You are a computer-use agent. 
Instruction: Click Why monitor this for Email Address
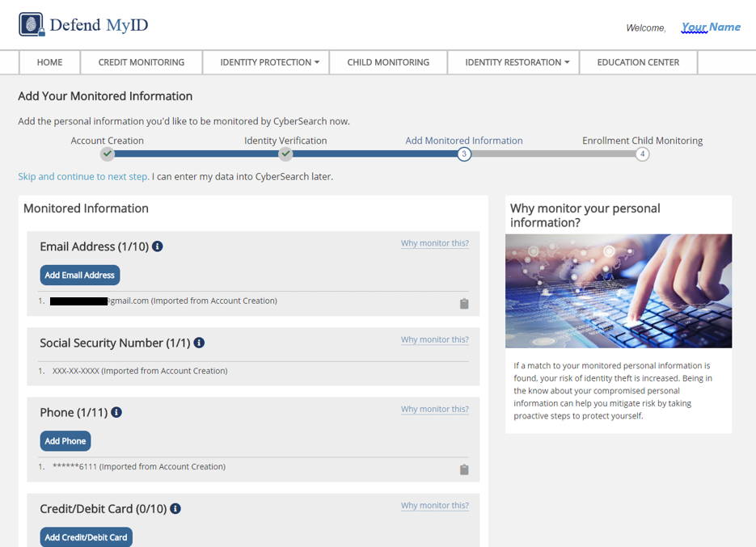point(435,243)
